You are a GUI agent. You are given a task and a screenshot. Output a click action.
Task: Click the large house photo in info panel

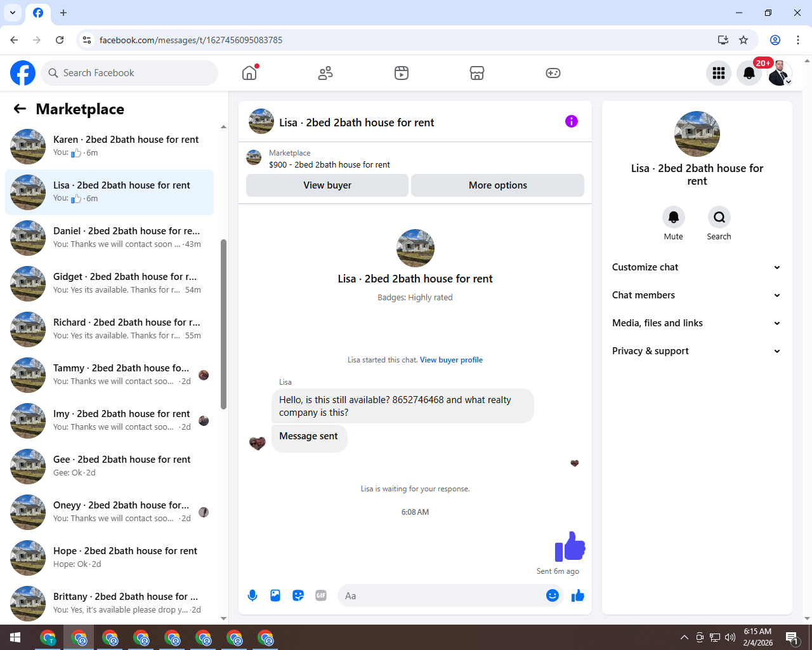tap(697, 134)
